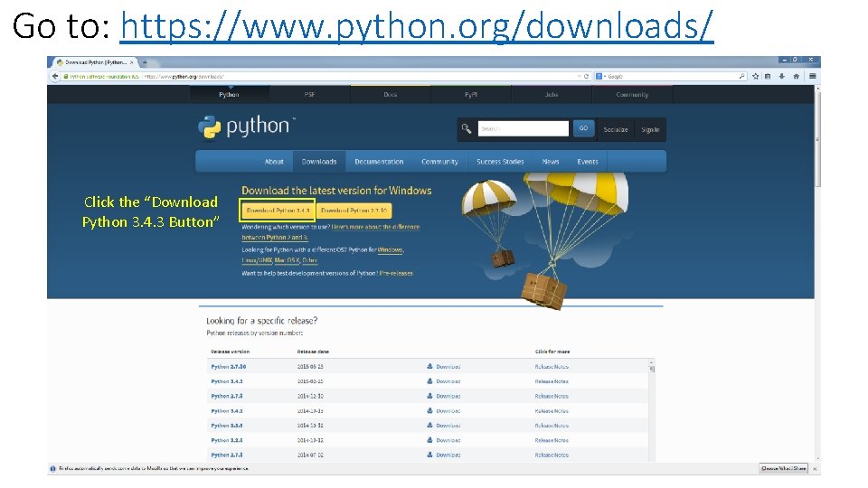The height and width of the screenshot is (488, 868).
Task: Open the address bar history dropdown arrow
Action: [579, 76]
